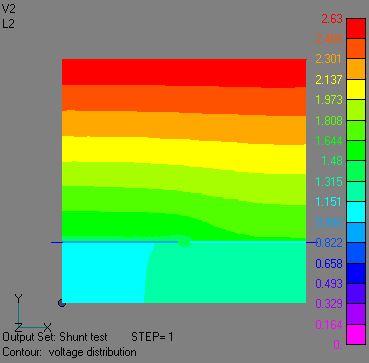Click the yellow 2.137 legend swatch
Screen dimensions: 369x363
pyautogui.click(x=356, y=90)
